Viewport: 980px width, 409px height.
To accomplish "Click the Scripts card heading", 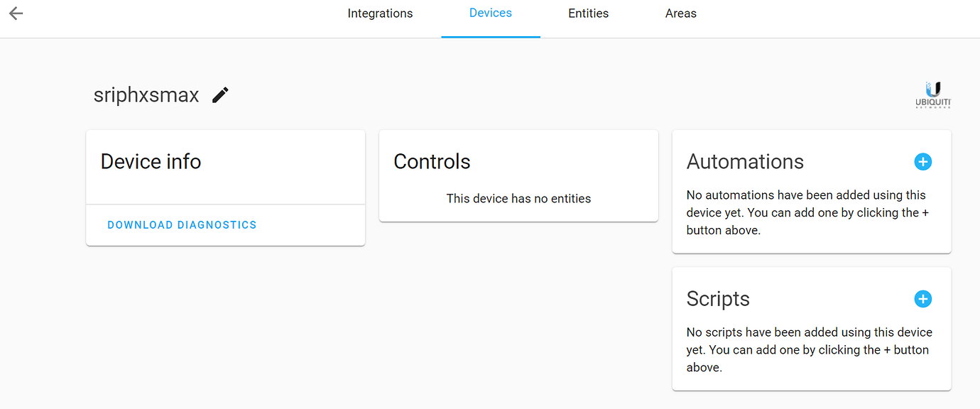I will click(719, 299).
